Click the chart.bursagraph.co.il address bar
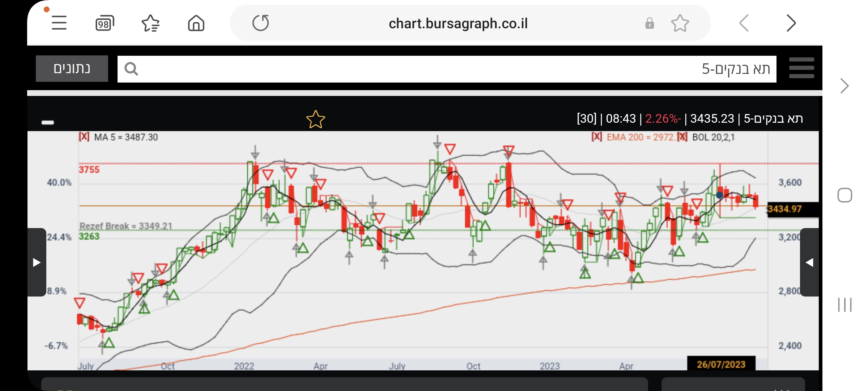868x391 pixels. click(458, 24)
